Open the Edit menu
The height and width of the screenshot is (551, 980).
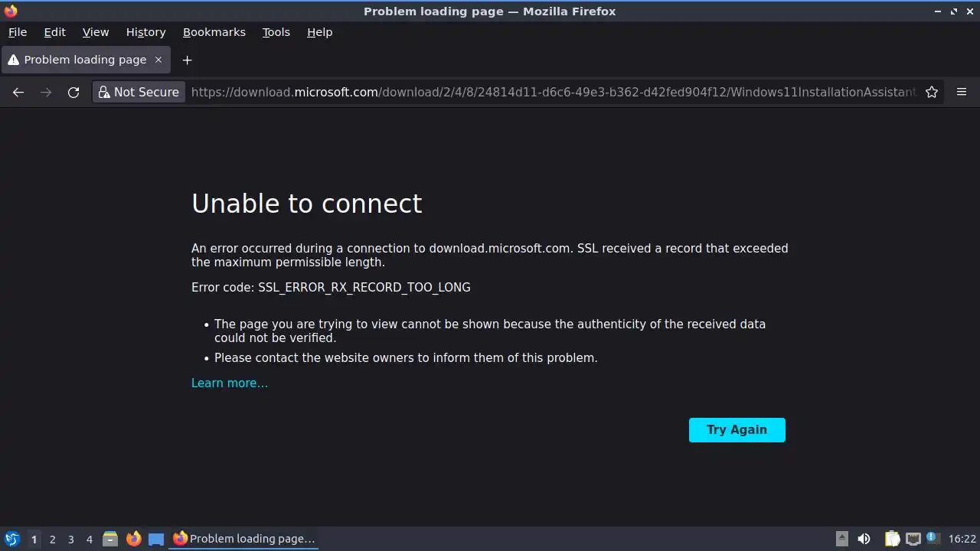(x=54, y=32)
